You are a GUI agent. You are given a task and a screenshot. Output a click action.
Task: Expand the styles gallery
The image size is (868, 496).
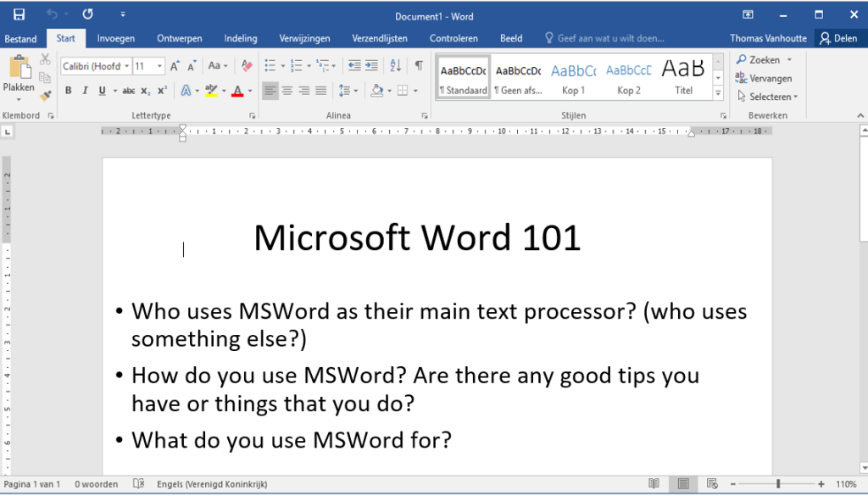(718, 93)
